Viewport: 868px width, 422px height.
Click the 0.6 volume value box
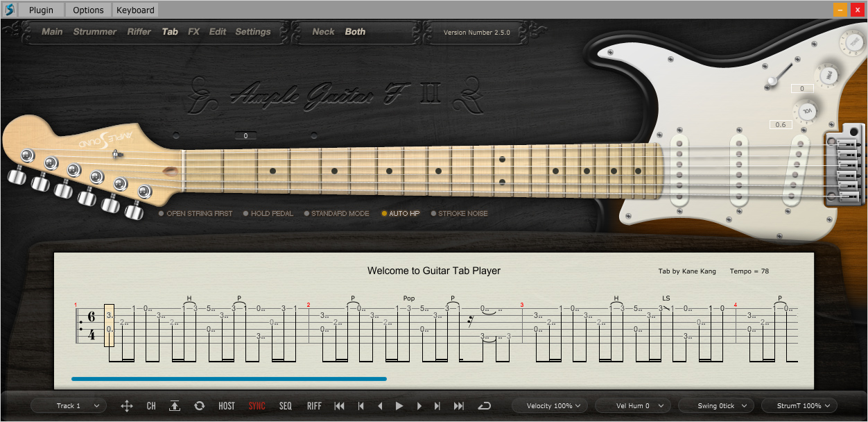[x=781, y=125]
